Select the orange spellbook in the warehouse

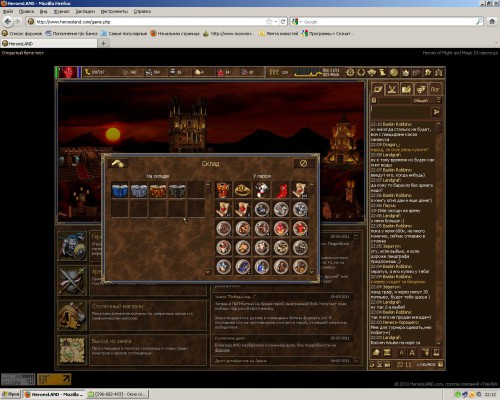pyautogui.click(x=158, y=190)
